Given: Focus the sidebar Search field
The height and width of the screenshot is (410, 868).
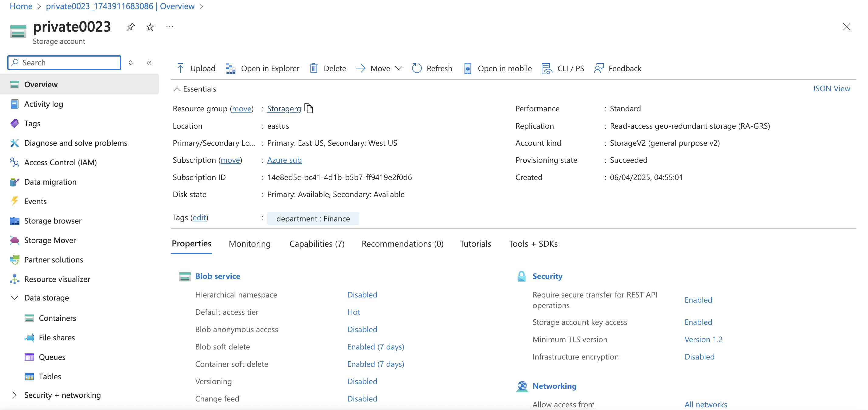Looking at the screenshot, I should 64,63.
